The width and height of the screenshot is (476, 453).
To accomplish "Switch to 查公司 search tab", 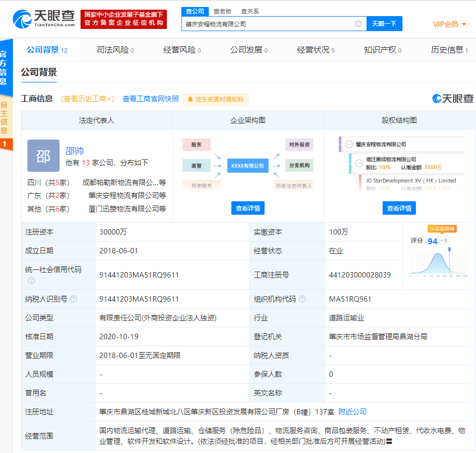I will coord(195,11).
